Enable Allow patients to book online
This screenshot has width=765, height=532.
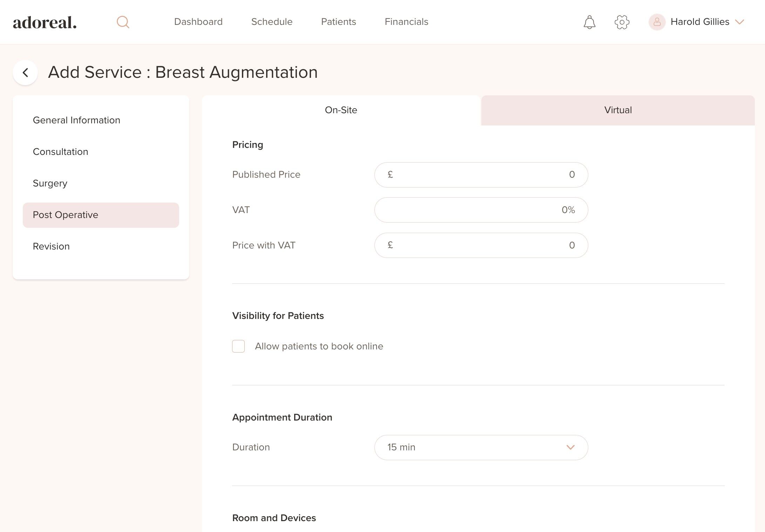coord(238,346)
